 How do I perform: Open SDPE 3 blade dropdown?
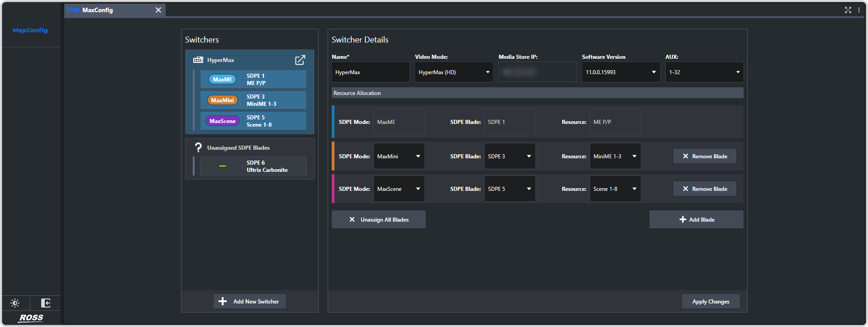click(x=510, y=156)
